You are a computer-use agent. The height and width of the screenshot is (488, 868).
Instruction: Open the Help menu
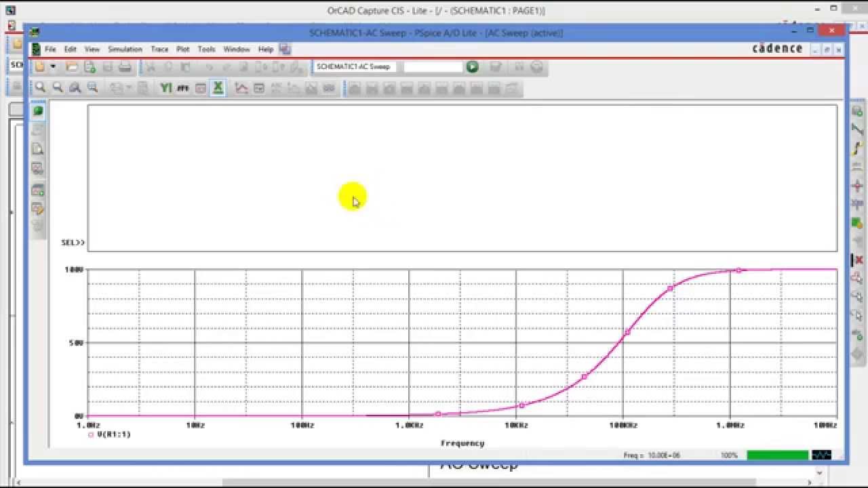265,49
